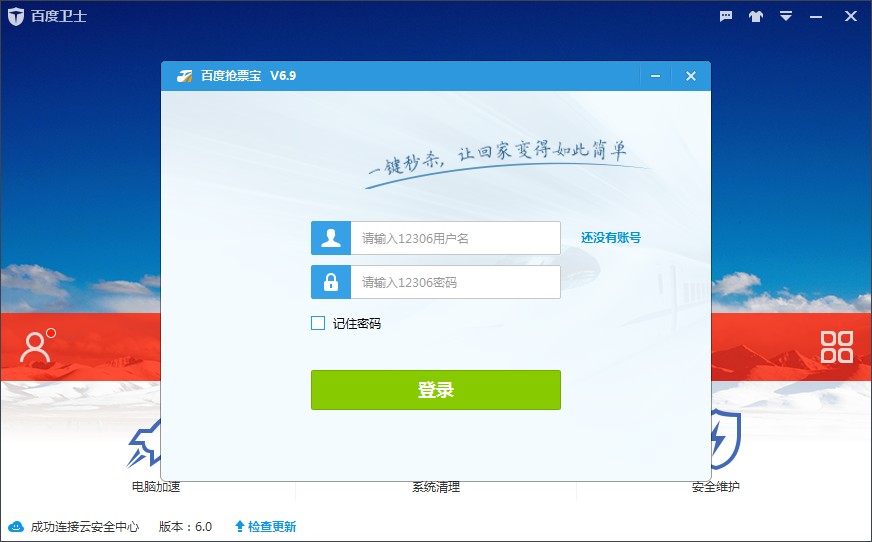Click the 检查更新 link
Viewport: 872px width, 542px height.
pyautogui.click(x=266, y=526)
